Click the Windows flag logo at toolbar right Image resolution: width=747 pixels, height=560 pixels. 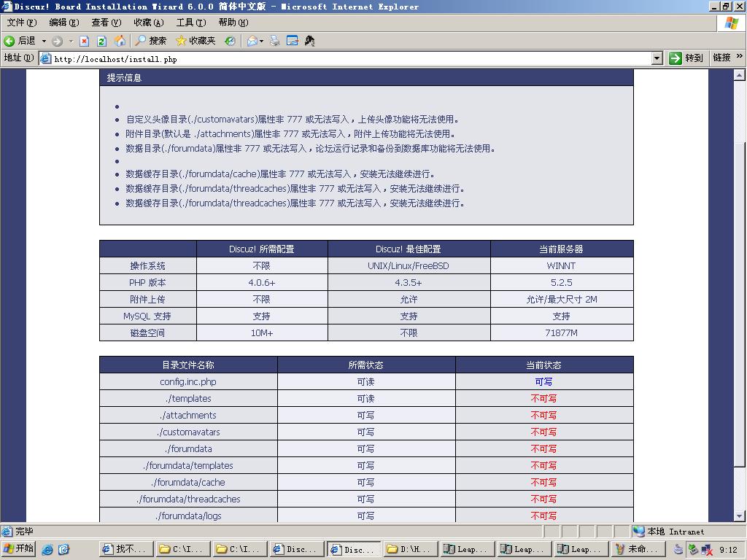coord(731,23)
